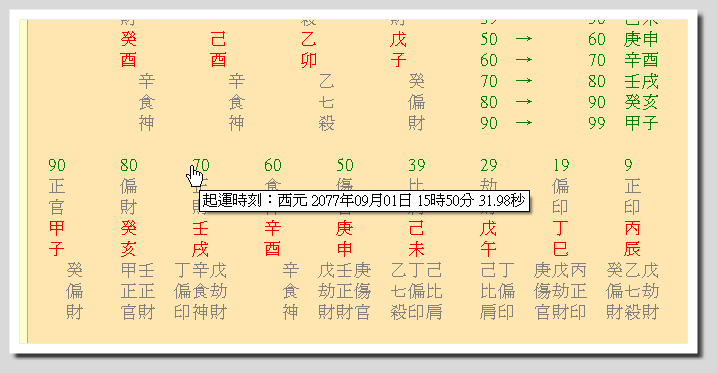The height and width of the screenshot is (373, 717).
Task: Select the green age 90 above the red 甲子
Action: (x=57, y=165)
